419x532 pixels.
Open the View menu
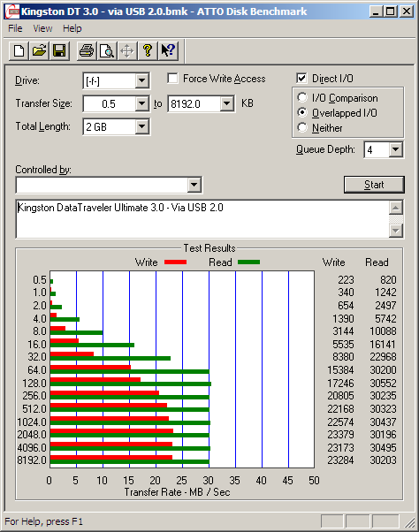click(42, 28)
